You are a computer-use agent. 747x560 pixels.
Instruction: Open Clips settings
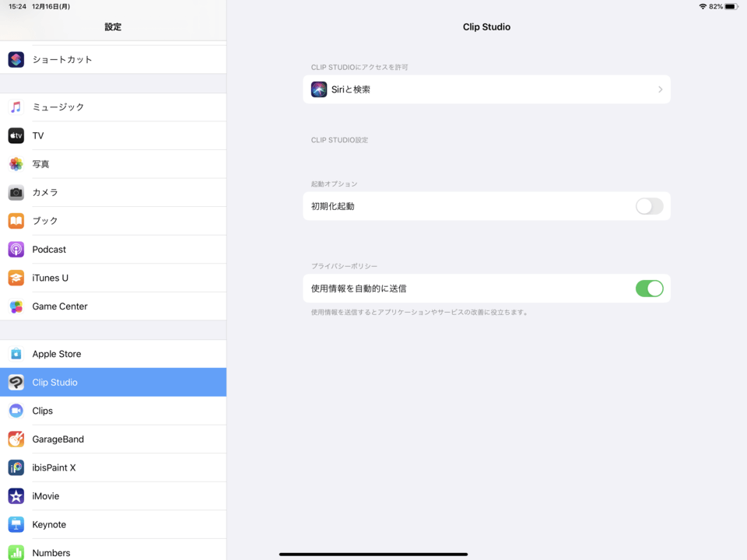point(114,411)
